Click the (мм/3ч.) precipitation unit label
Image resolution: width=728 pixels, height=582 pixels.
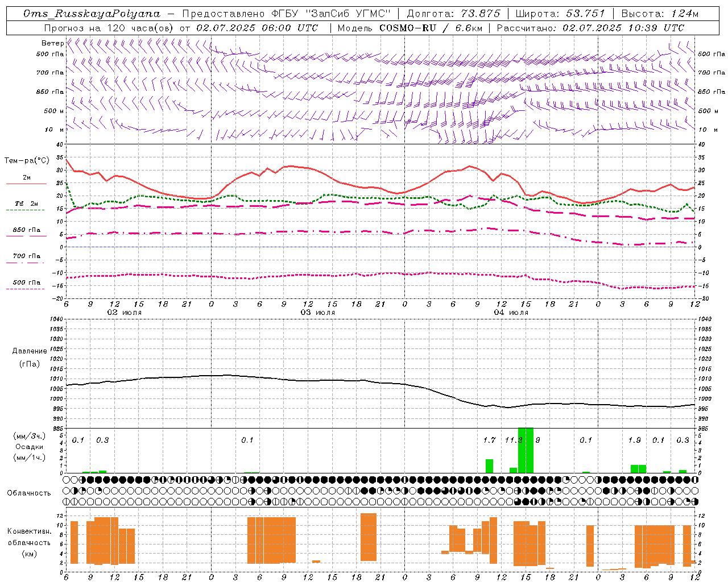28,436
